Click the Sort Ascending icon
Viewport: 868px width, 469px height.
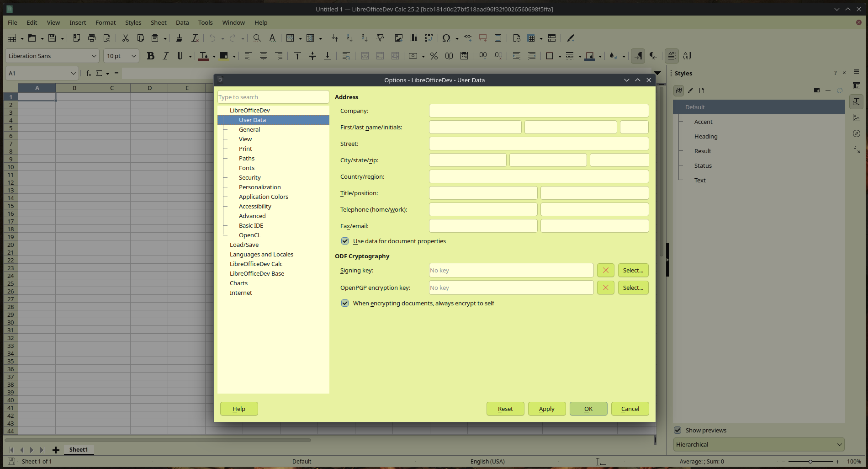349,38
